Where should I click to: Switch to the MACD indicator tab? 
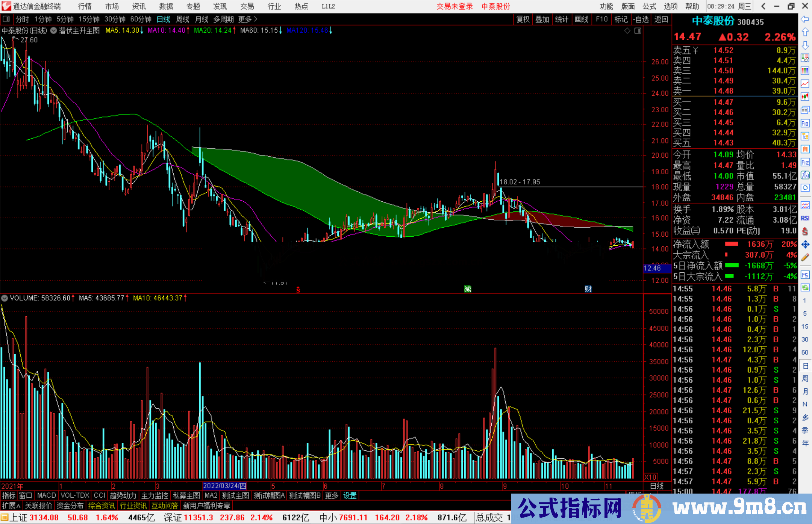[46, 495]
